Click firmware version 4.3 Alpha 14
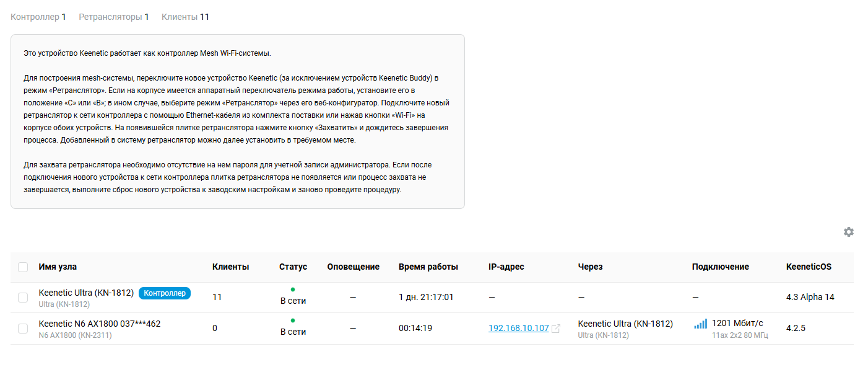 click(x=810, y=298)
